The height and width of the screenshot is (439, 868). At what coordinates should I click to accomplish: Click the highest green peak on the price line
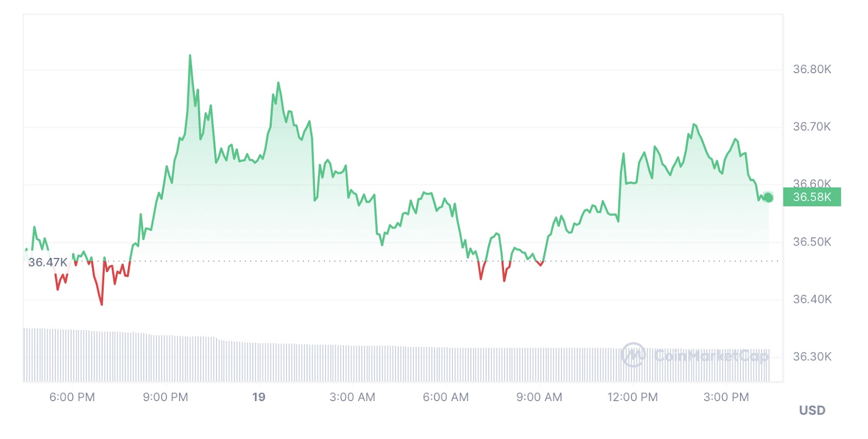click(x=190, y=56)
